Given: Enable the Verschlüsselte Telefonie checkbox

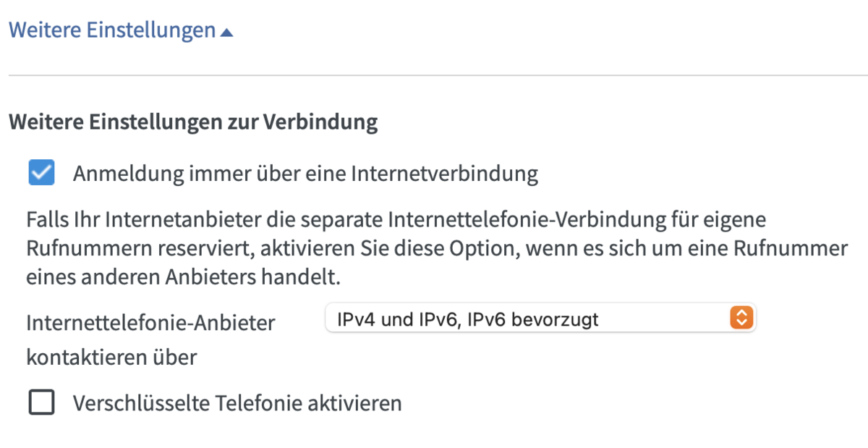Looking at the screenshot, I should (x=41, y=402).
